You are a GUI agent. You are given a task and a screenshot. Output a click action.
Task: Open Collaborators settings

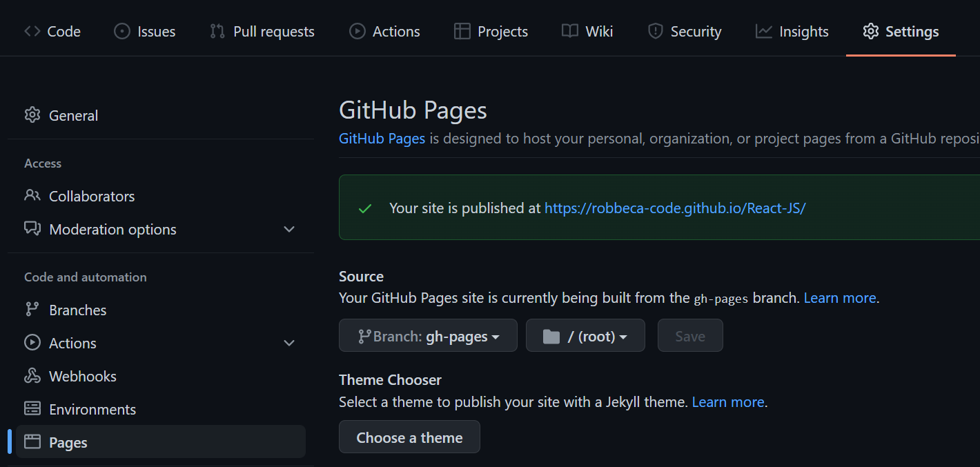(161, 196)
